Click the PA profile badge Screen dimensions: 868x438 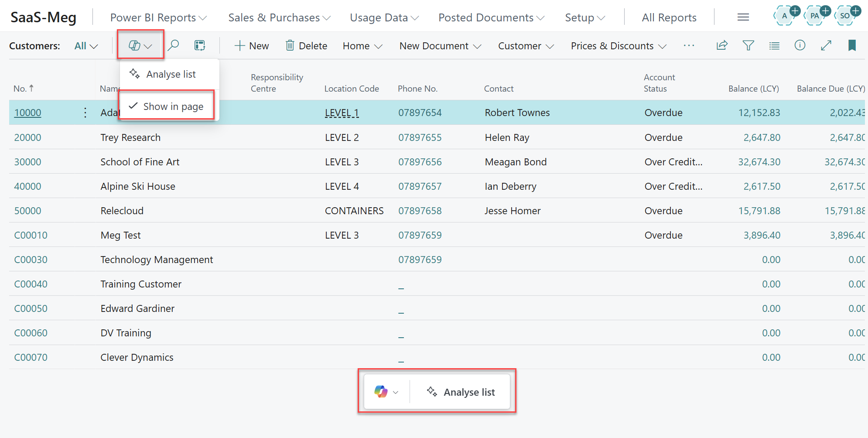tap(815, 16)
